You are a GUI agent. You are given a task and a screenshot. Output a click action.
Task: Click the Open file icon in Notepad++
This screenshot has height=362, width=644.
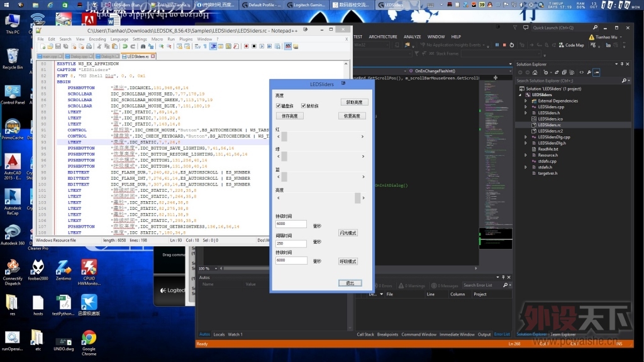(x=50, y=47)
